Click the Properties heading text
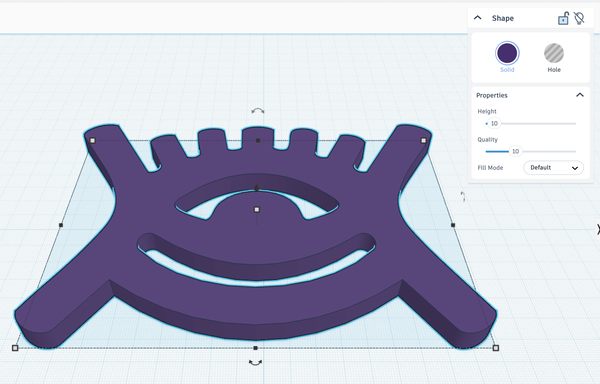Image resolution: width=600 pixels, height=384 pixels. (x=492, y=95)
